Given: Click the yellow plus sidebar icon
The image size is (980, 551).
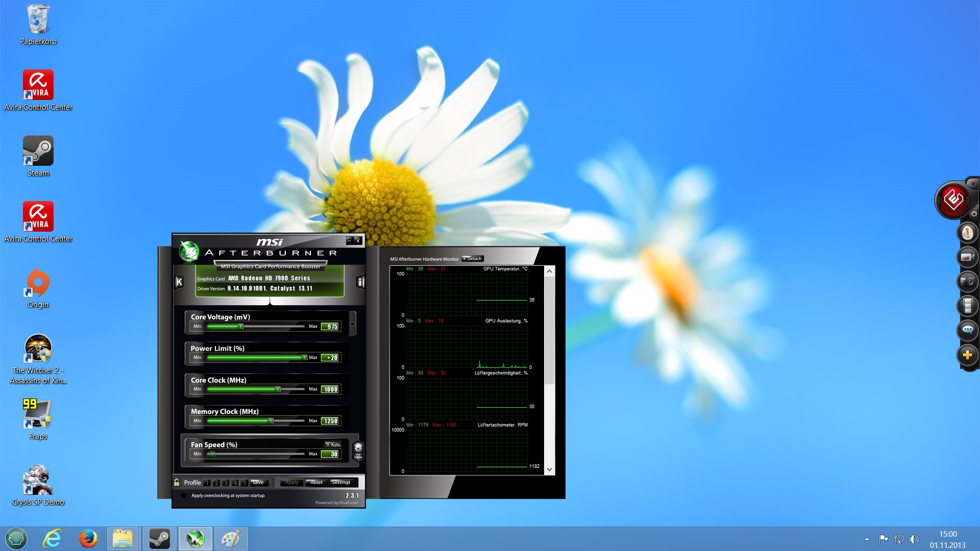Looking at the screenshot, I should tap(967, 355).
